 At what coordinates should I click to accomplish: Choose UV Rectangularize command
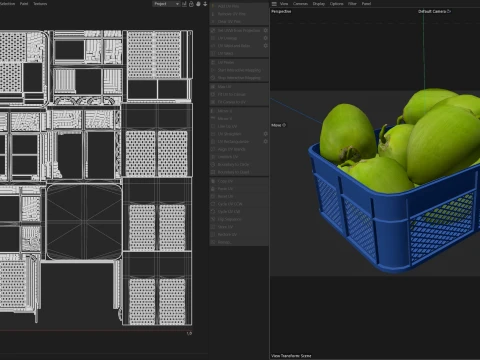236,141
